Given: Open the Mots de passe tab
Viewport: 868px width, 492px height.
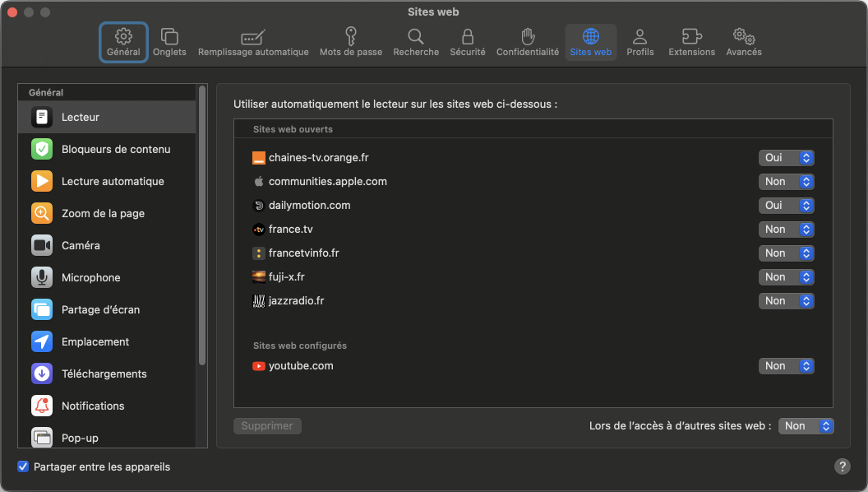Looking at the screenshot, I should tap(350, 42).
